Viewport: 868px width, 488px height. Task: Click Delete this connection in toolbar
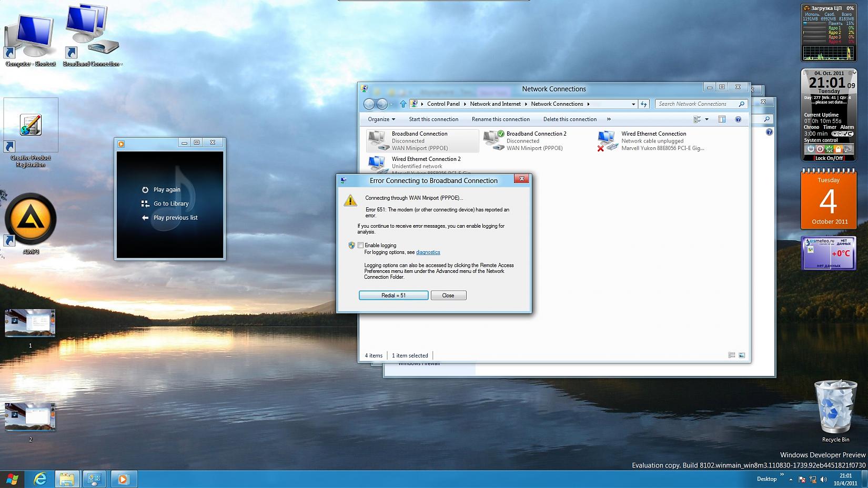[570, 119]
